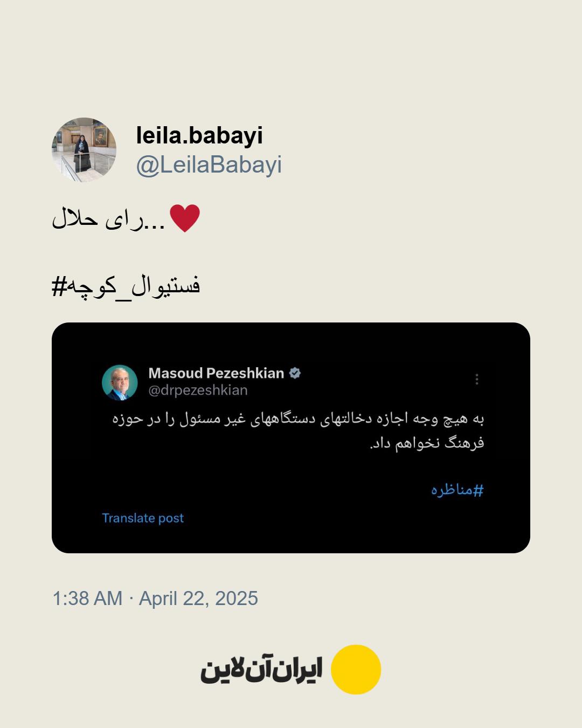Click second line of quoted tweet text
The image size is (582, 728).
pyautogui.click(x=427, y=443)
